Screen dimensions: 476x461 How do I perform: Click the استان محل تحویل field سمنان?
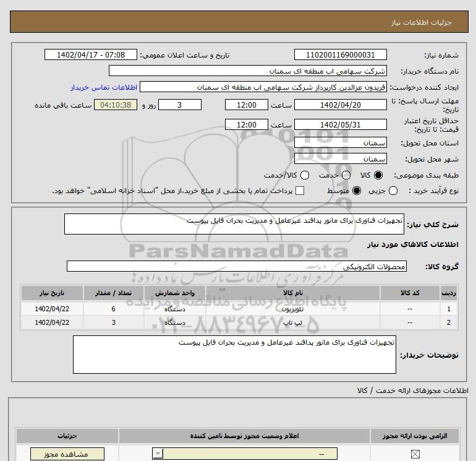click(340, 143)
